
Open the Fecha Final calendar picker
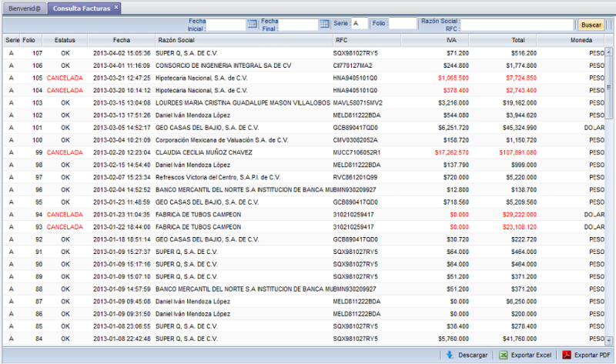[x=323, y=25]
